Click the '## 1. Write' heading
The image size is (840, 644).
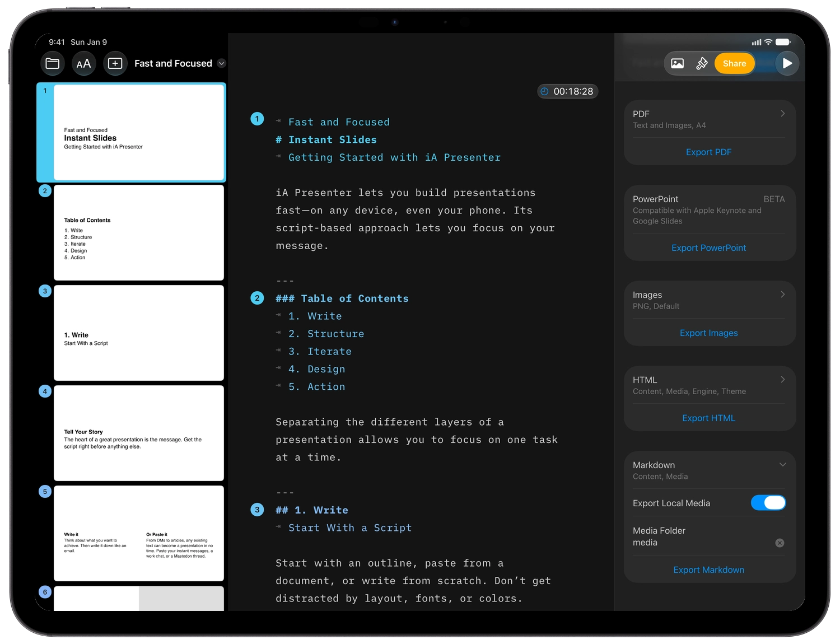coord(312,510)
